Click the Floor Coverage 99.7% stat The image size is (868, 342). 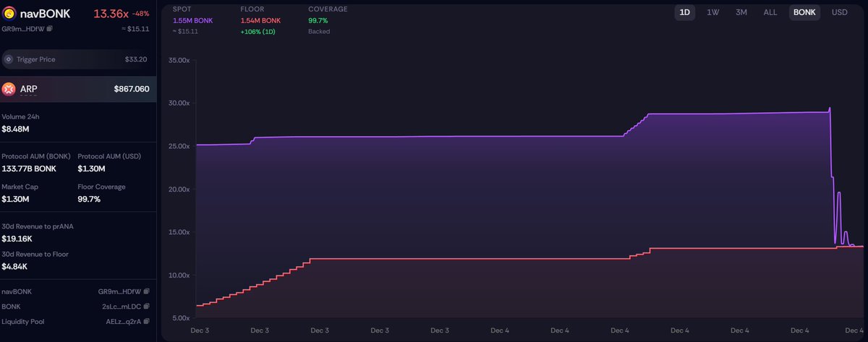(x=90, y=198)
